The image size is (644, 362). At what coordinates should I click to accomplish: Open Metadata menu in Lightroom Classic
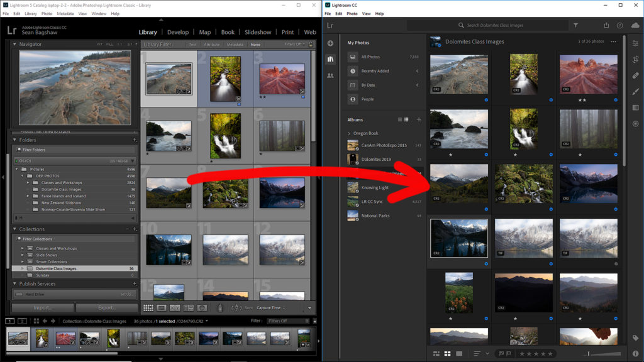(x=65, y=14)
